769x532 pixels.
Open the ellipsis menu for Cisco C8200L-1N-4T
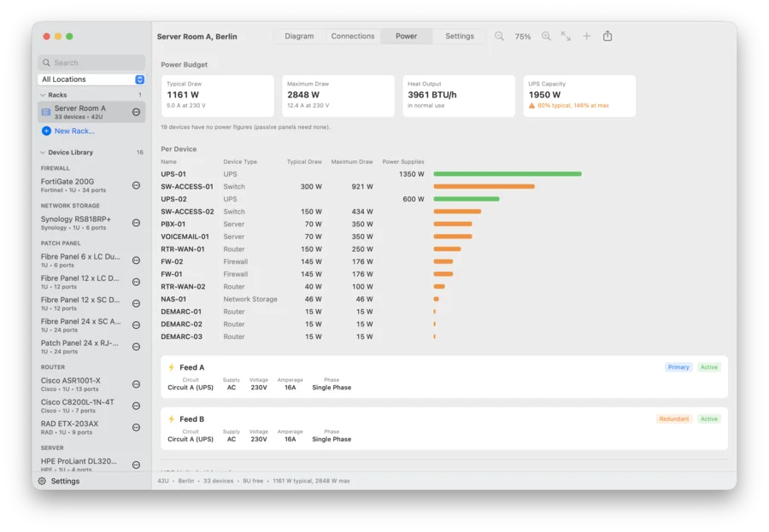coord(137,406)
